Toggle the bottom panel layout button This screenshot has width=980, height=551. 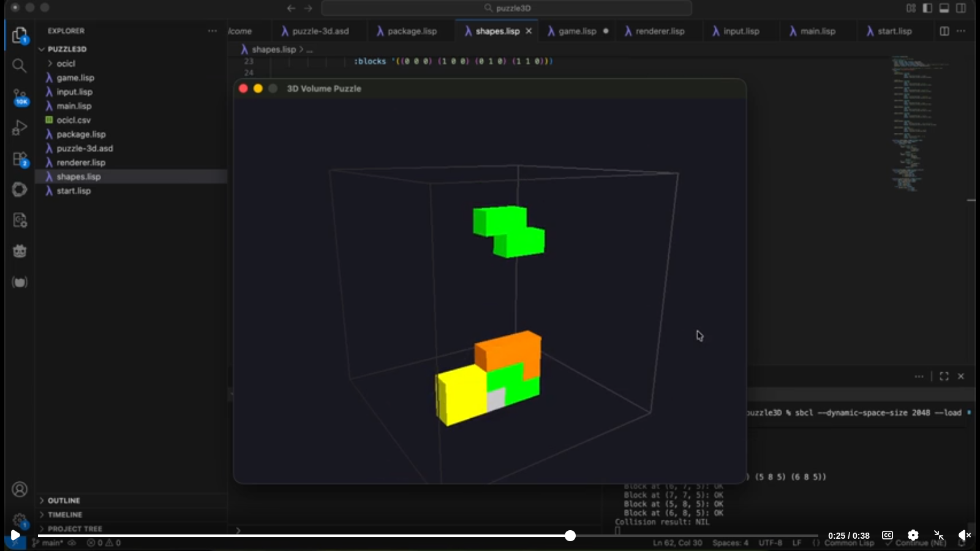coord(944,8)
